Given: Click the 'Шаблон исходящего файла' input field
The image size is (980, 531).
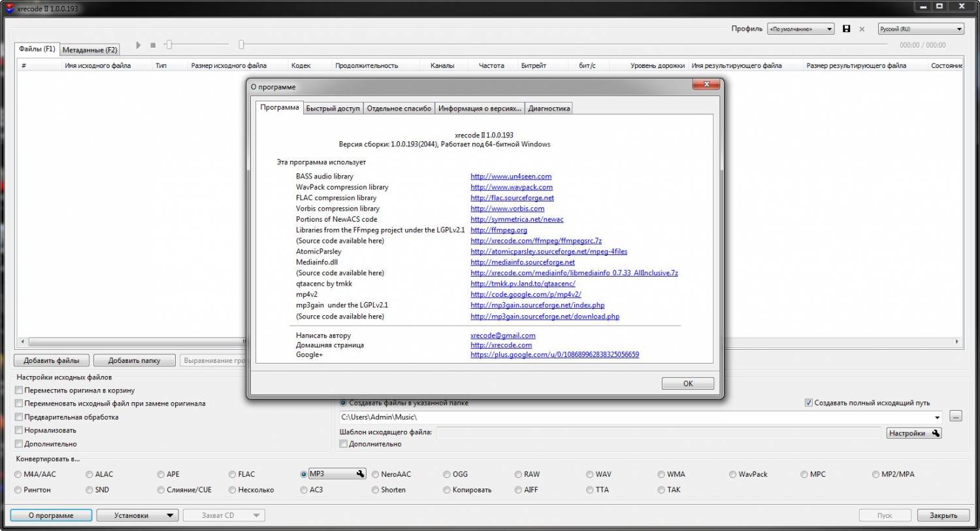Looking at the screenshot, I should 659,432.
